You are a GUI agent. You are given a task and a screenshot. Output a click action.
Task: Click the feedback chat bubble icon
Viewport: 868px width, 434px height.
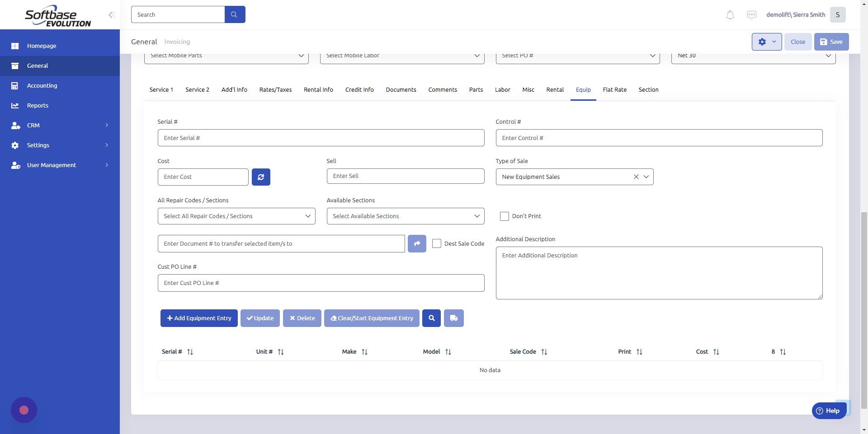[x=751, y=14]
